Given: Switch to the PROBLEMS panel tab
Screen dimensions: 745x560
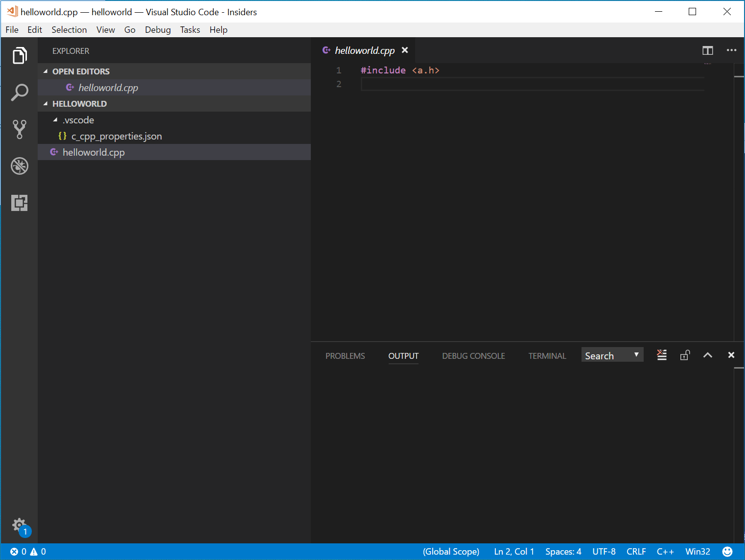Looking at the screenshot, I should click(345, 356).
